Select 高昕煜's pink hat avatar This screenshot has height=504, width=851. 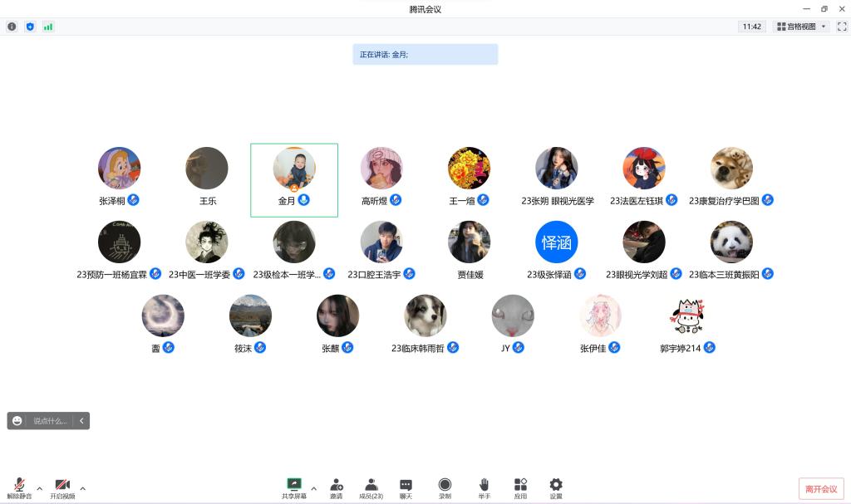click(x=381, y=169)
